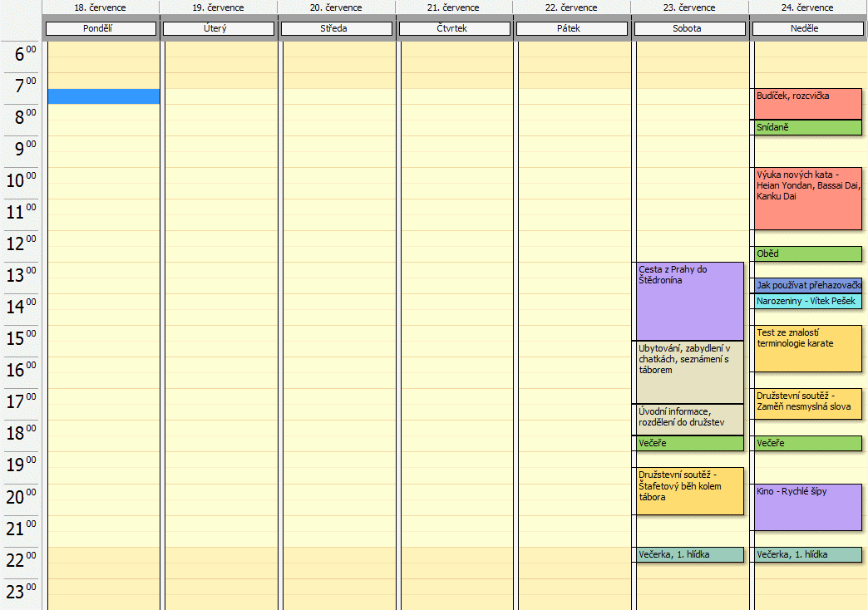Image resolution: width=868 pixels, height=610 pixels.
Task: Select the blue highlighted slot on Monday
Action: pyautogui.click(x=103, y=96)
